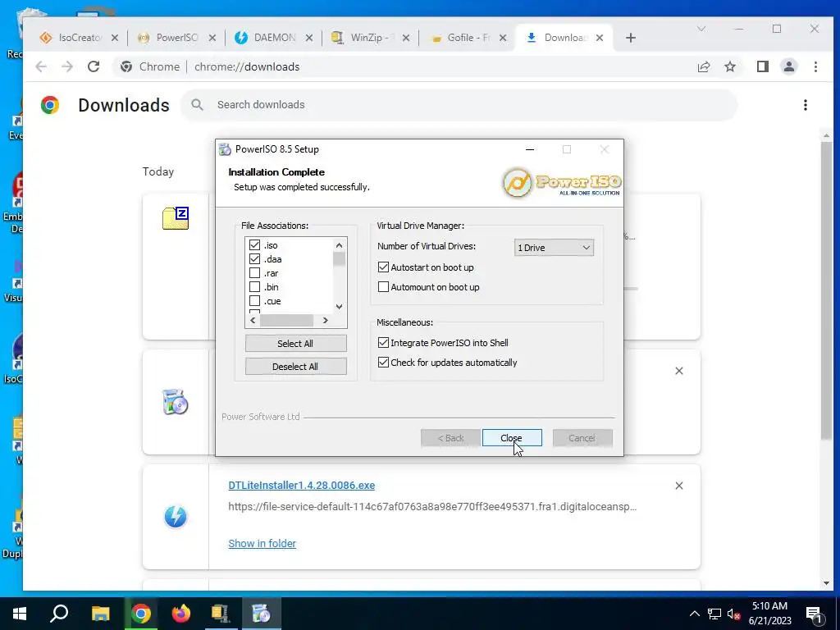
Task: Open Downloads page more actions menu
Action: click(x=806, y=105)
